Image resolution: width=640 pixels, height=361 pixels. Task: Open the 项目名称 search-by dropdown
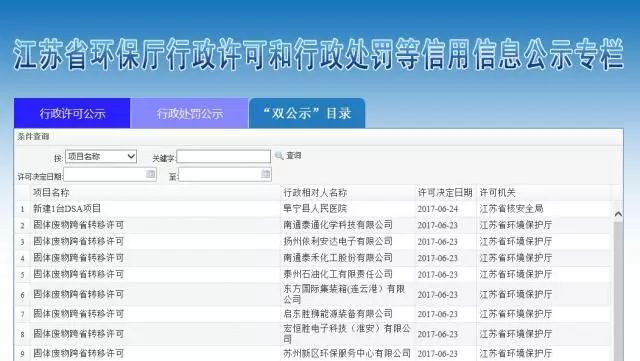point(101,156)
